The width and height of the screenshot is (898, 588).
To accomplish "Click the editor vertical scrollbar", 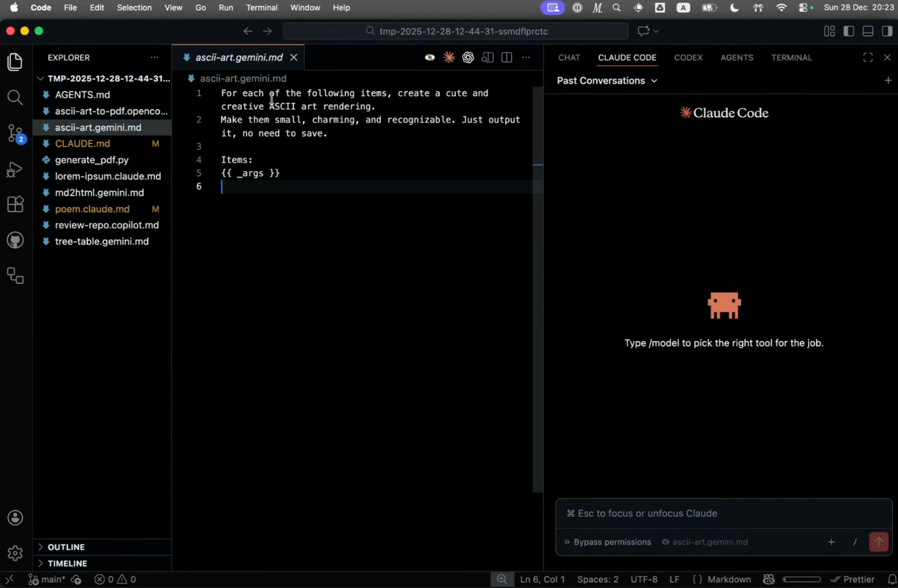I will (x=538, y=290).
